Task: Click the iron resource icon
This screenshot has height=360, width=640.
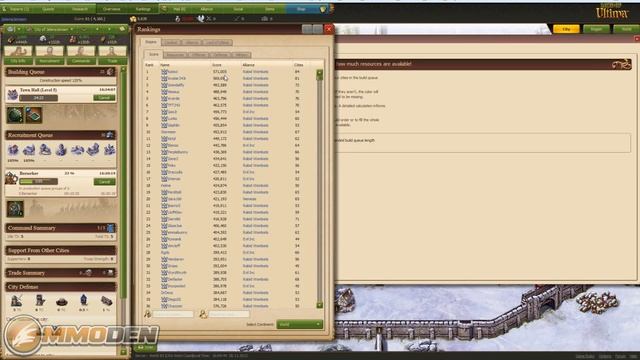Action: click(x=73, y=39)
